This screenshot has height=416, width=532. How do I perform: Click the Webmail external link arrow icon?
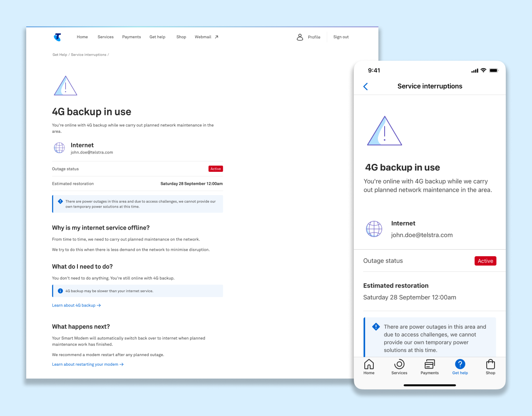216,37
